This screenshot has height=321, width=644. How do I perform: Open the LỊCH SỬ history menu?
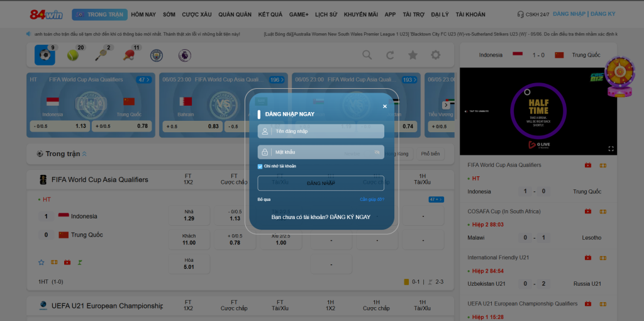point(326,14)
